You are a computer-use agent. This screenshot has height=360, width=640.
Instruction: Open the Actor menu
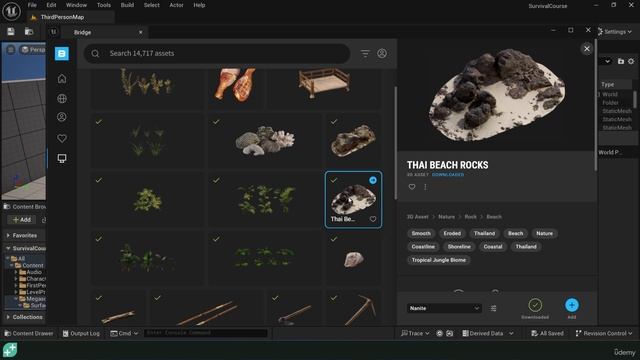[x=176, y=5]
